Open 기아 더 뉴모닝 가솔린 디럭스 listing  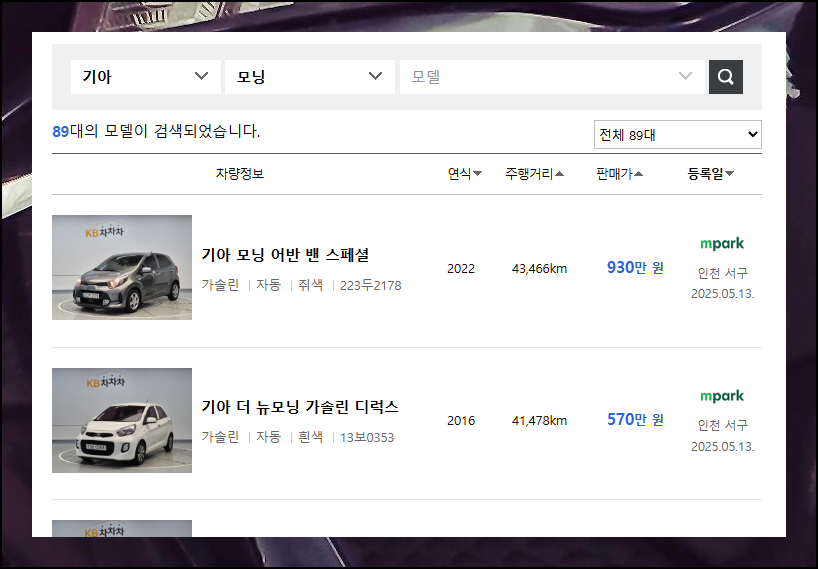pyautogui.click(x=300, y=407)
